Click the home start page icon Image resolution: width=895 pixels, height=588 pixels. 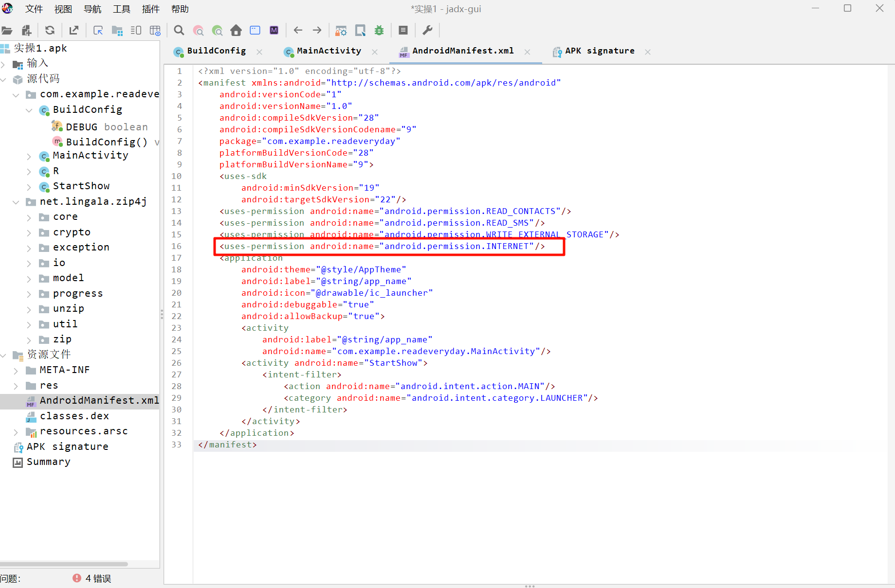point(236,31)
